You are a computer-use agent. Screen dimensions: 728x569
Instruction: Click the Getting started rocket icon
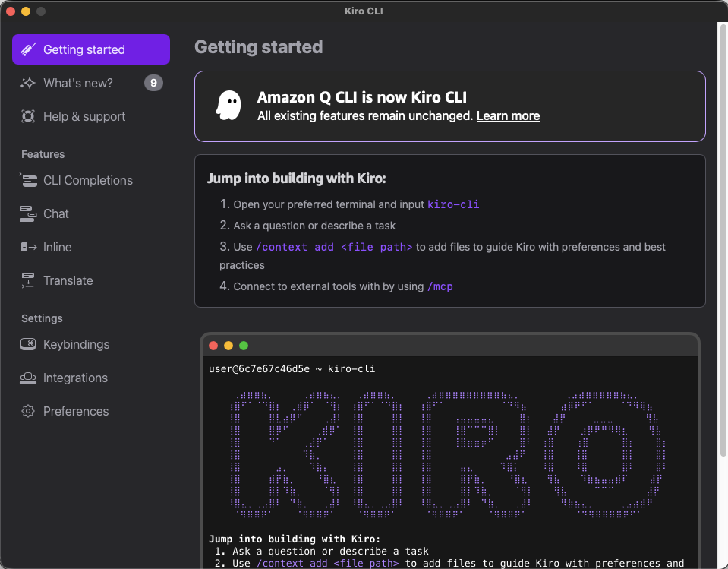[x=28, y=49]
